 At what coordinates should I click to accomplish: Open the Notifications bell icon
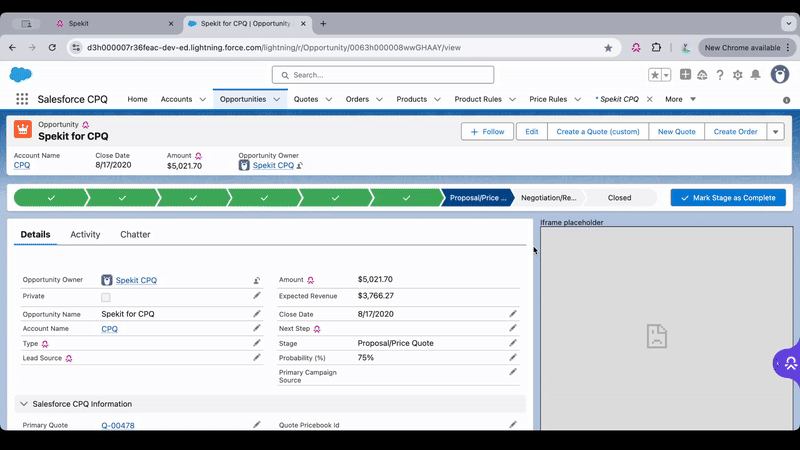756,75
